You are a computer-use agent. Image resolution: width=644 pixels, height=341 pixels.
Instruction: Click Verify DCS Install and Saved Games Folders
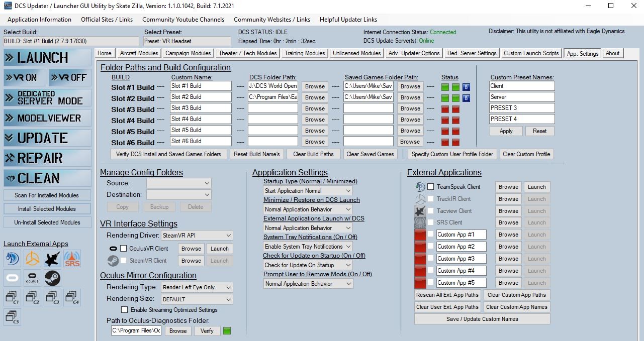(x=169, y=154)
